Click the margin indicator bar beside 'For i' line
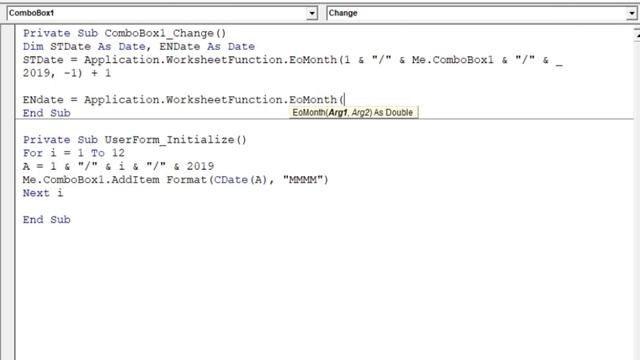Image resolution: width=640 pixels, height=360 pixels. pyautogui.click(x=8, y=153)
